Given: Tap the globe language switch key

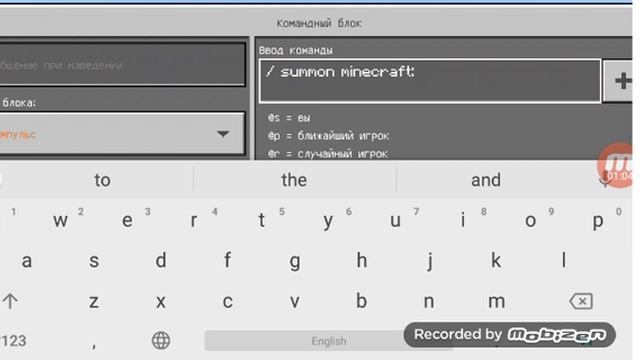Looking at the screenshot, I should pyautogui.click(x=161, y=340).
